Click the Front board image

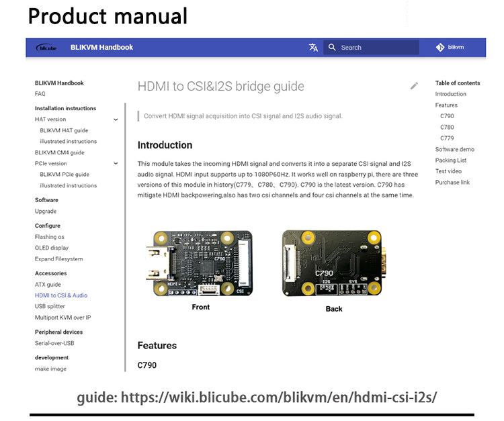tap(200, 263)
